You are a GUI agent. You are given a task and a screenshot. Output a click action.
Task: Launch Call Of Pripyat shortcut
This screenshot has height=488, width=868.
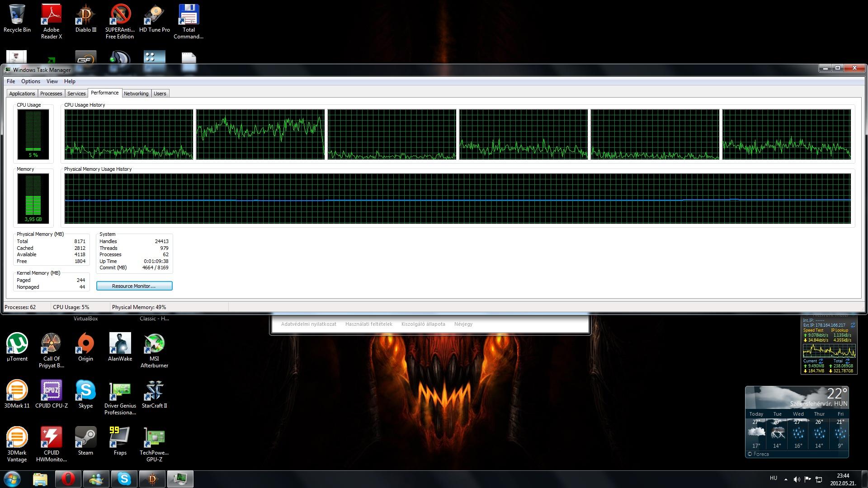[x=52, y=350]
